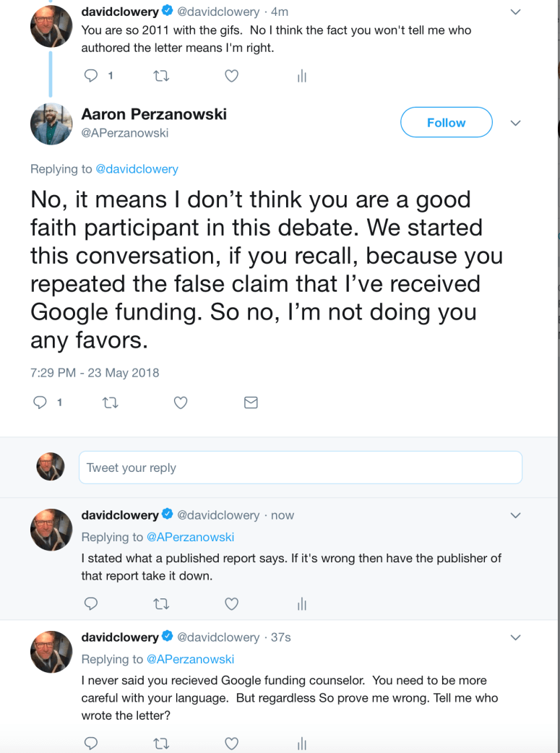This screenshot has height=753, width=560.
Task: Retweet the 'published report' reply tweet
Action: point(161,603)
